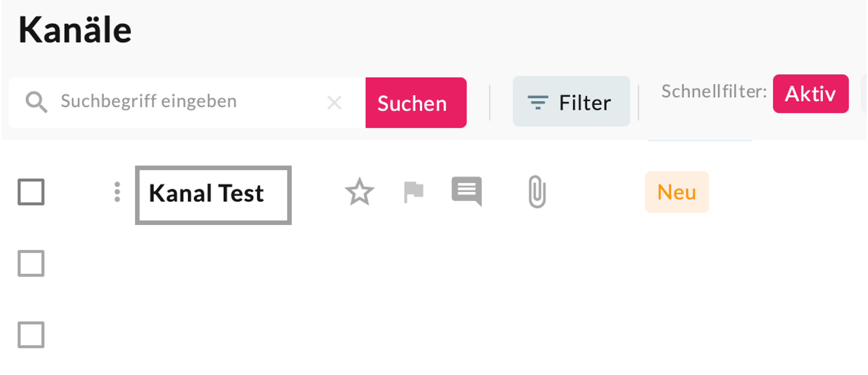Star the Kanal Test channel
This screenshot has width=868, height=375.
pos(359,192)
